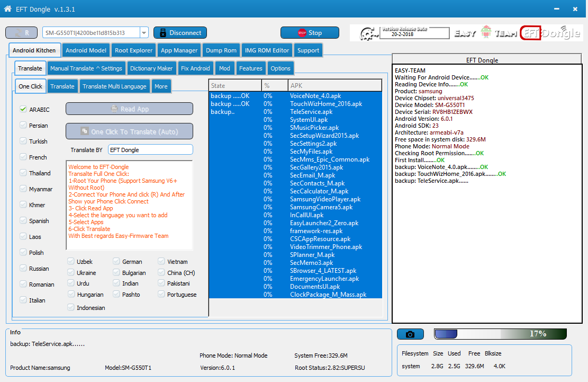Select SystemUI.apk in the APK list
588x382 pixels.
[295, 120]
